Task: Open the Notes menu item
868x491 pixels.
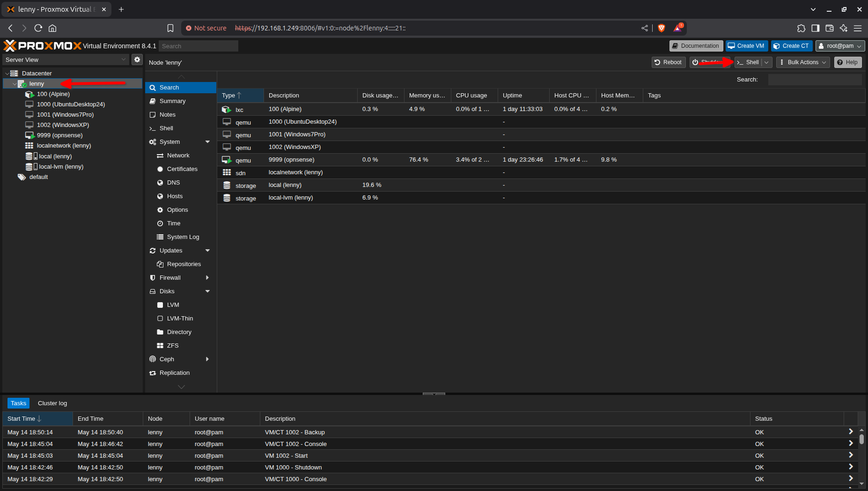Action: (167, 115)
